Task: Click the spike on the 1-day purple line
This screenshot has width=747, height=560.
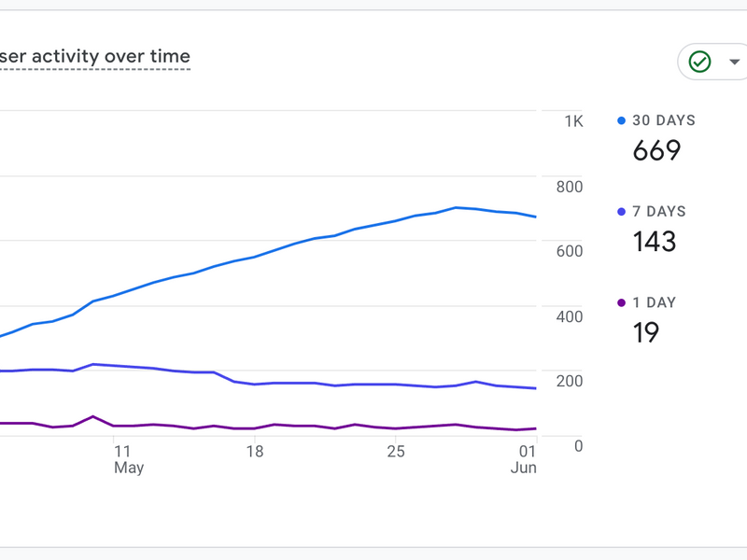Action: click(x=92, y=416)
